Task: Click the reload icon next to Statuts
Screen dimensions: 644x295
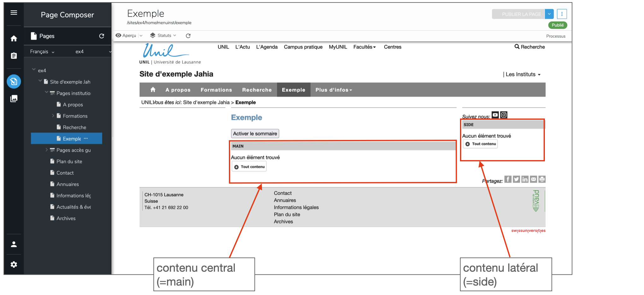Action: click(x=188, y=36)
